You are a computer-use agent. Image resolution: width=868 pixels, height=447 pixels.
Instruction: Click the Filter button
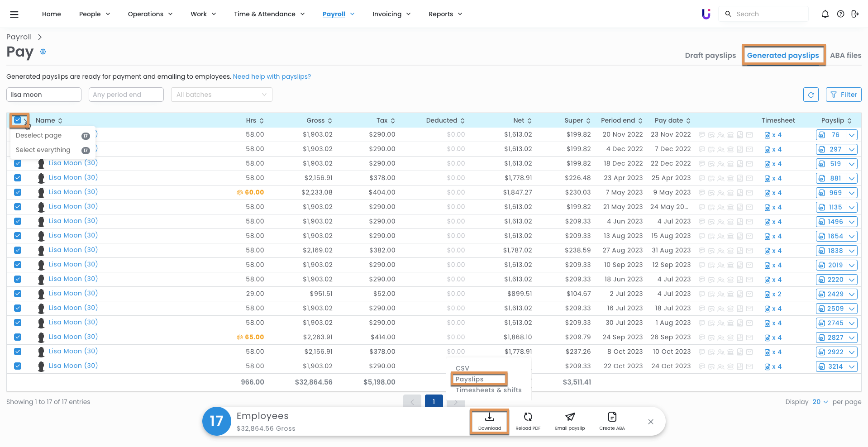tap(844, 95)
